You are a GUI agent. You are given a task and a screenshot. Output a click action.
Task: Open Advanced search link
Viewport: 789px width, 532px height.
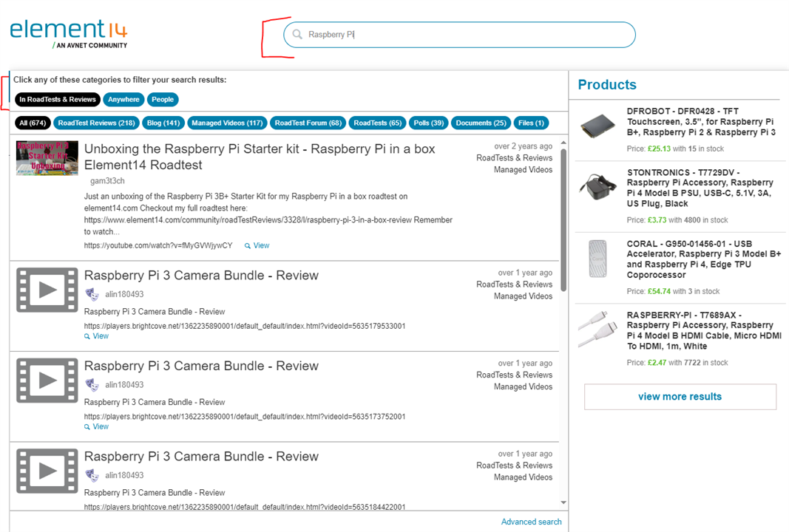(532, 522)
